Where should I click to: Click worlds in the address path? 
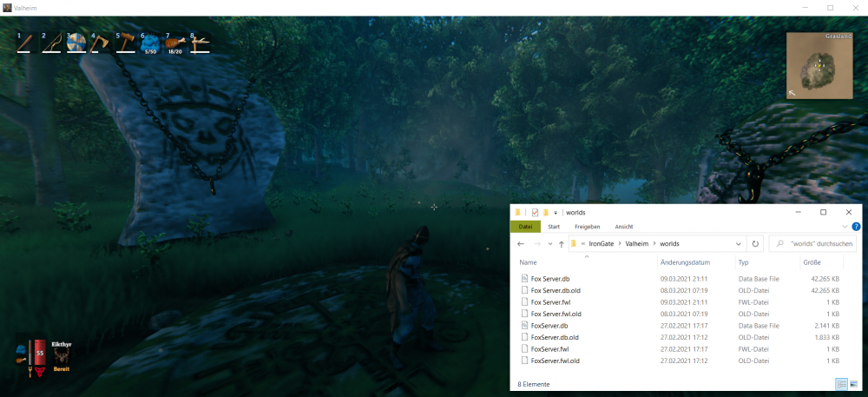click(x=670, y=243)
